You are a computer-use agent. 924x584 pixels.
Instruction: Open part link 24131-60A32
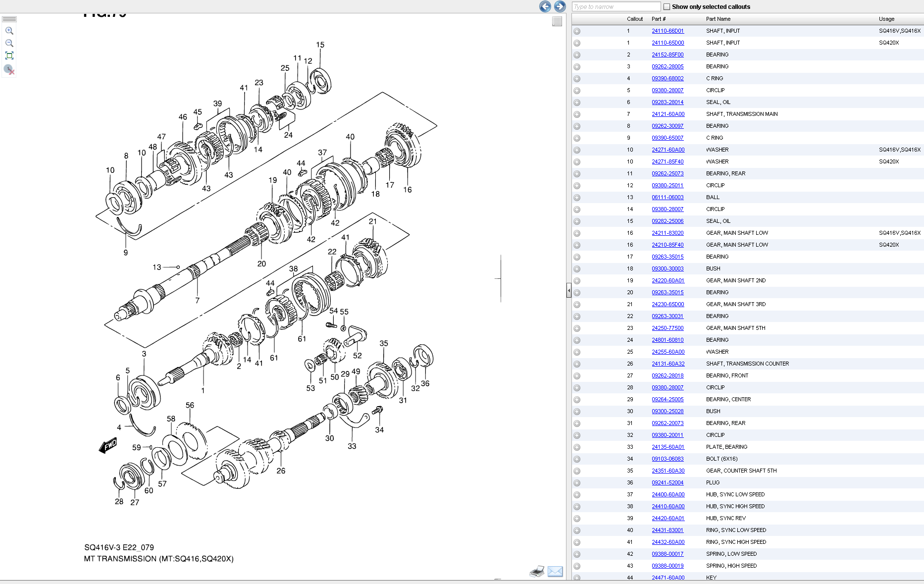point(668,364)
